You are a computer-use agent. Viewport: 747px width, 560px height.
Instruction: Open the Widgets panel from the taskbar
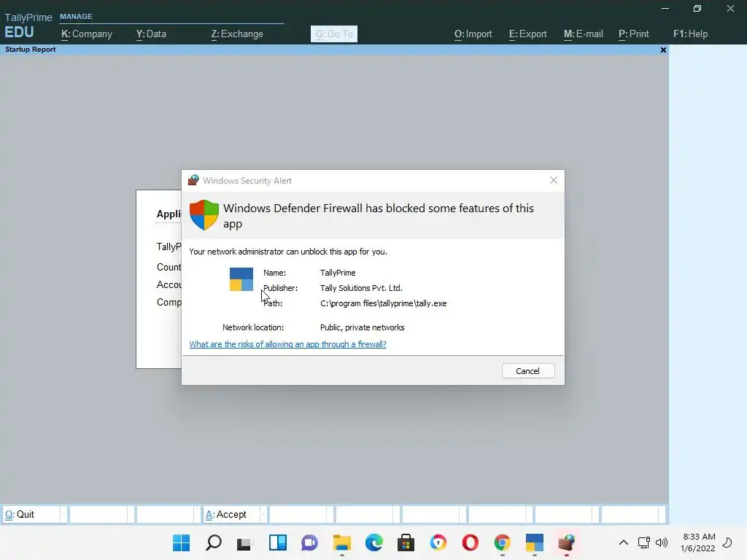[277, 542]
